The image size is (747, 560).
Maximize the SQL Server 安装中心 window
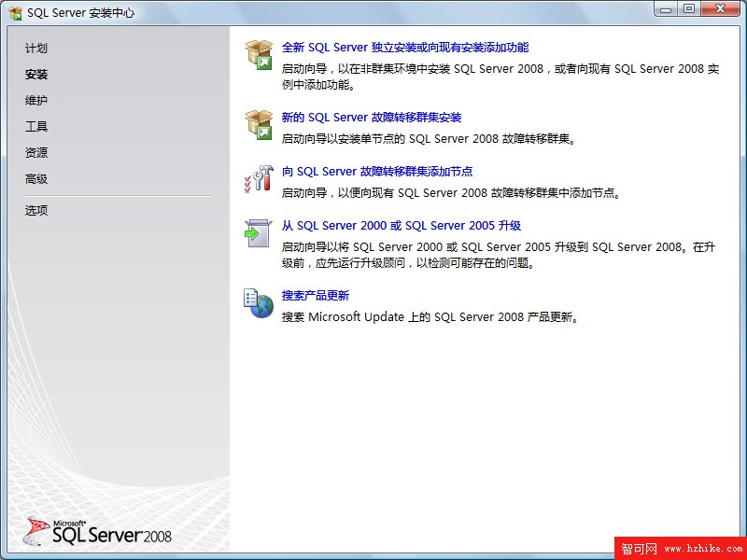pyautogui.click(x=689, y=9)
